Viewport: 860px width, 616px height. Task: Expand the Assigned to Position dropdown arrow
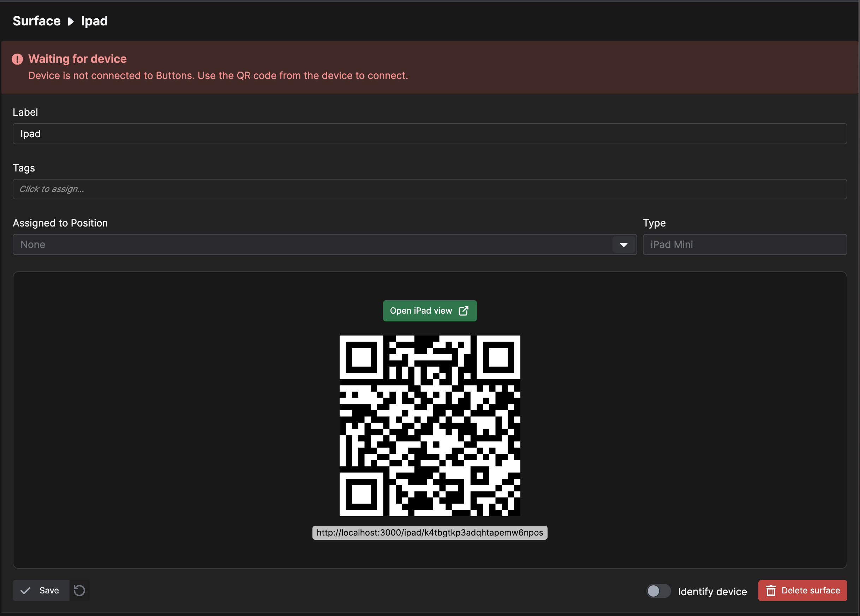(624, 245)
